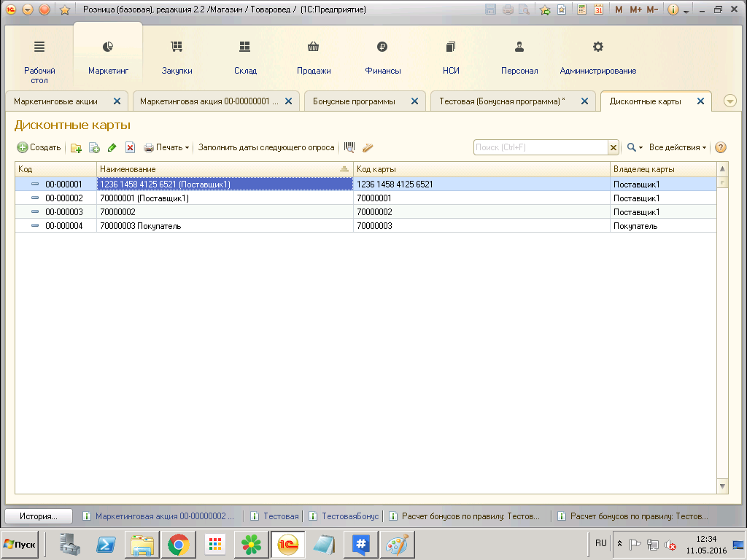Go to Рабочий стол
Image resolution: width=747 pixels, height=560 pixels.
39,61
